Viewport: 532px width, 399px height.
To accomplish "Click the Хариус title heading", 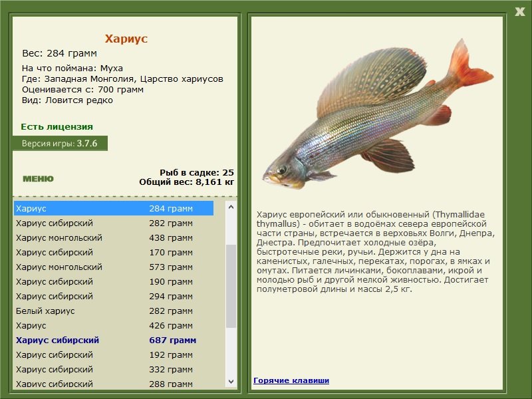I will pos(126,39).
